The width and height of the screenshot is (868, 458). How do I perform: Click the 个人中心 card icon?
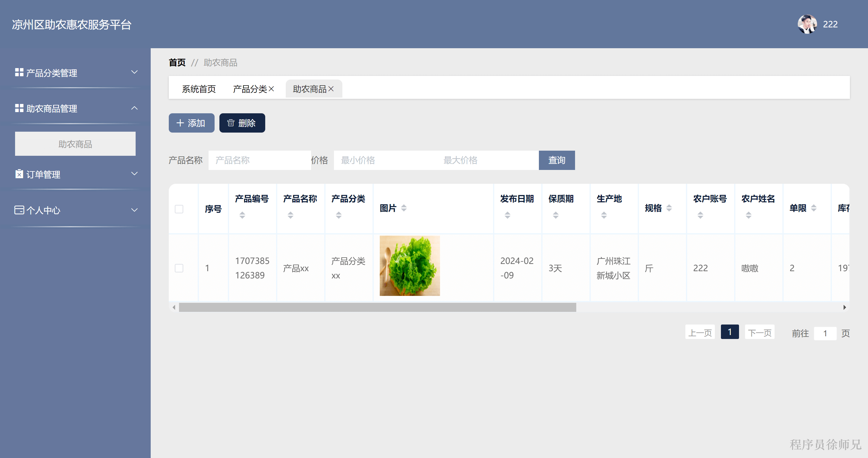click(x=19, y=210)
